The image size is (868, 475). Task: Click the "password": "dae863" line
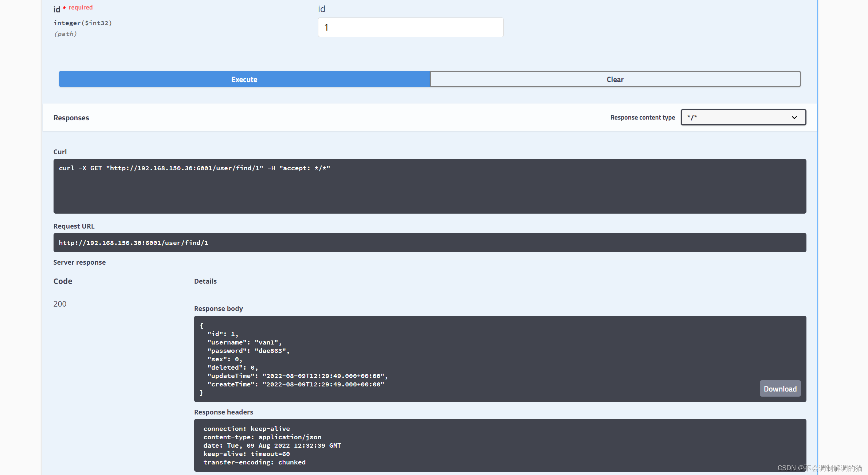[248, 351]
